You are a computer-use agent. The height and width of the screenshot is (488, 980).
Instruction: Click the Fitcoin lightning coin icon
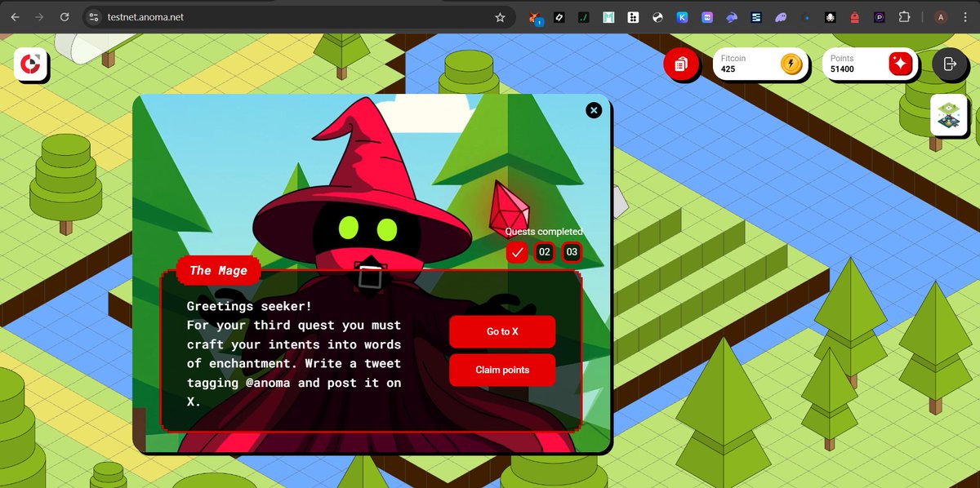pyautogui.click(x=791, y=64)
